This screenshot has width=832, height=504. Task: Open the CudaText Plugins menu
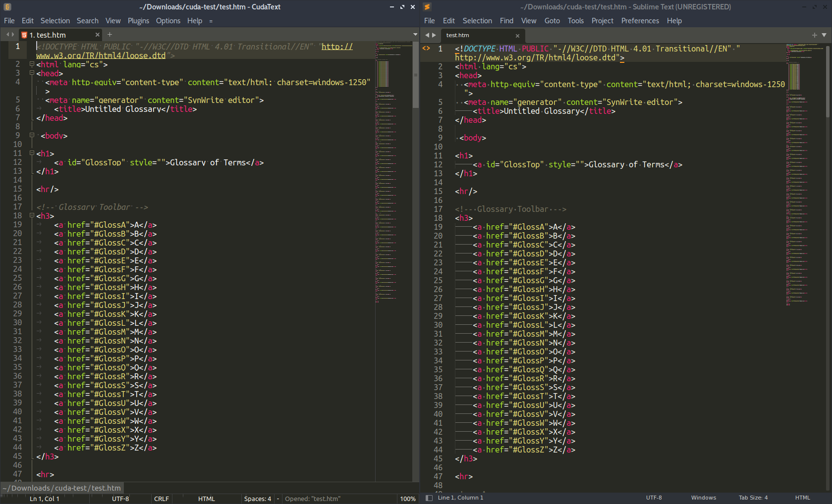pos(138,21)
